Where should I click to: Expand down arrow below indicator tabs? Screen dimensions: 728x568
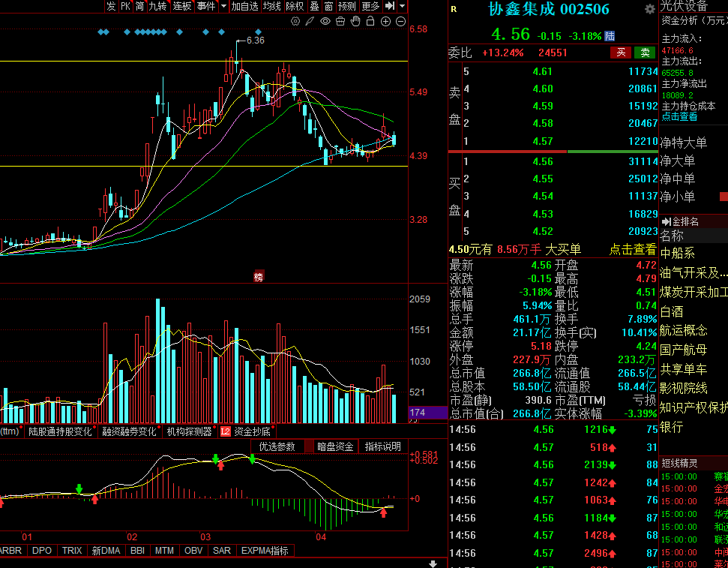(433, 563)
